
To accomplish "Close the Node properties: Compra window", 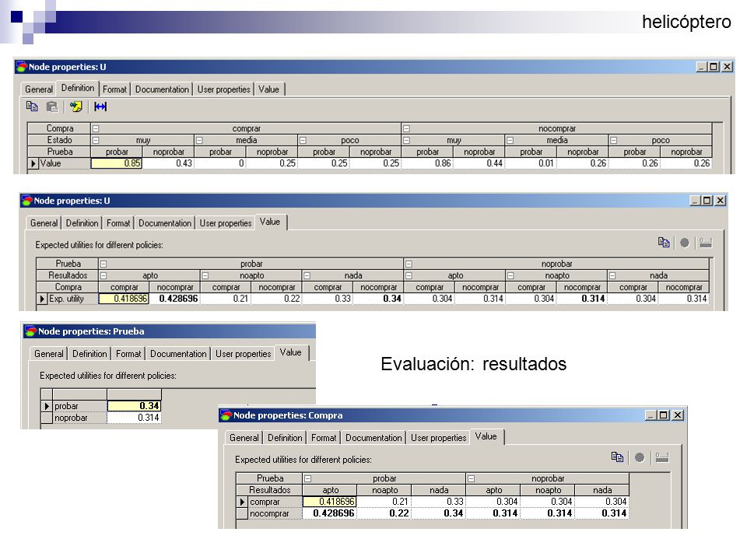I will (678, 415).
